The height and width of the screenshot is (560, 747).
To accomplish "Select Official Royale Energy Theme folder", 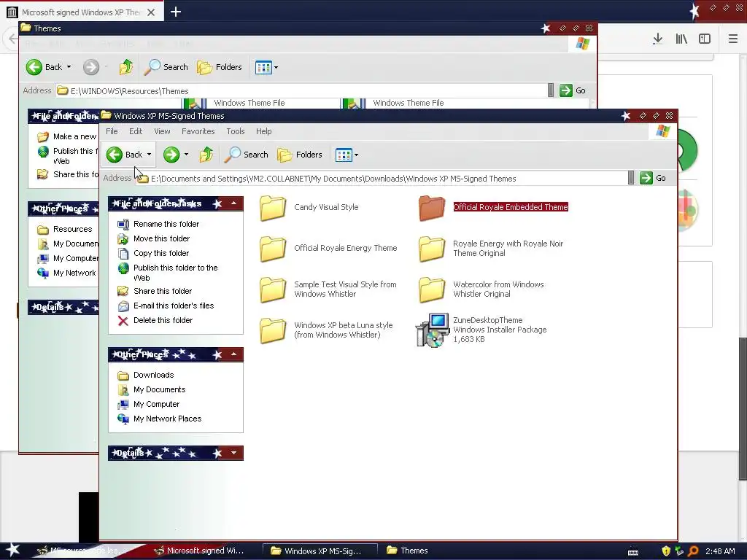I will pyautogui.click(x=328, y=249).
